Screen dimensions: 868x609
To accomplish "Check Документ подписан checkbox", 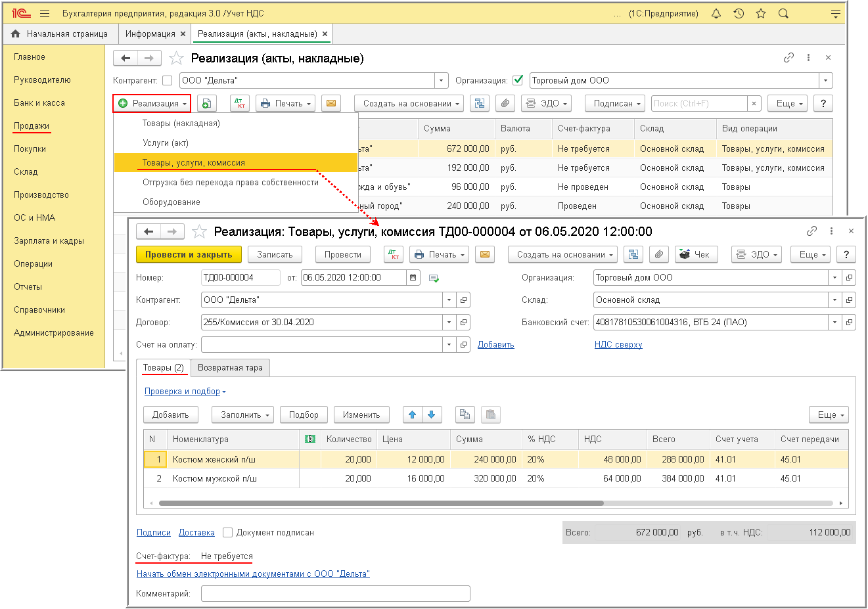I will [228, 533].
